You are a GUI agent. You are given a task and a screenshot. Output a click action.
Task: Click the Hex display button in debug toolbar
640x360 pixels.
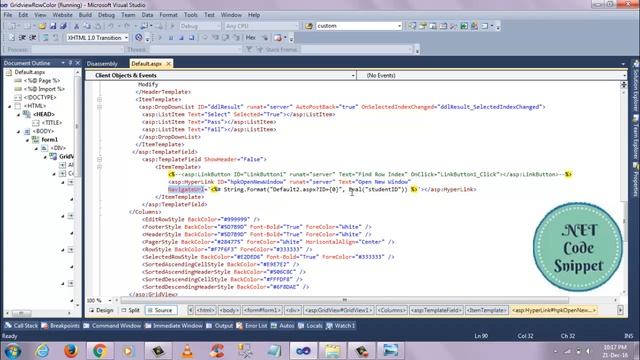pyautogui.click(x=251, y=38)
